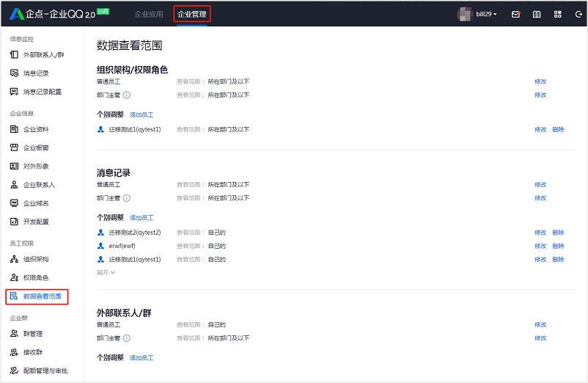Click the 权限角色 sidebar icon

coord(14,277)
